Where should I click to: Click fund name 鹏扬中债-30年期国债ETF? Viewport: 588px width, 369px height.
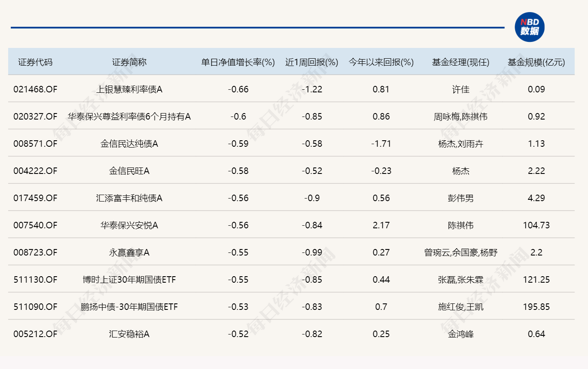pyautogui.click(x=129, y=307)
